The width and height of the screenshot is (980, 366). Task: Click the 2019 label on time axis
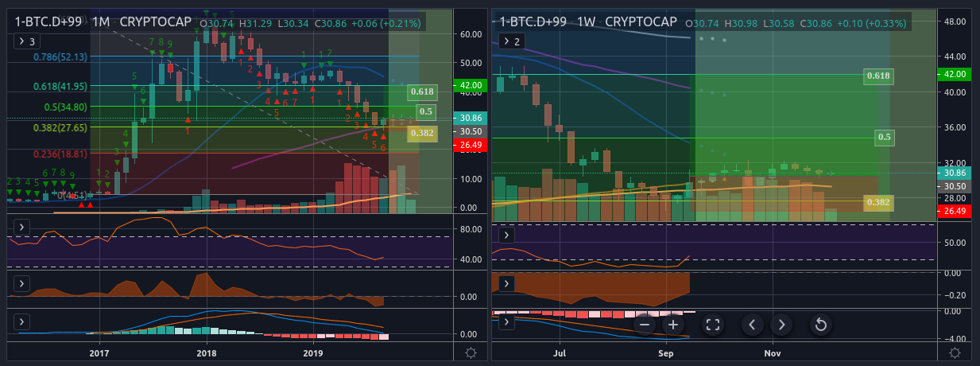coord(313,352)
